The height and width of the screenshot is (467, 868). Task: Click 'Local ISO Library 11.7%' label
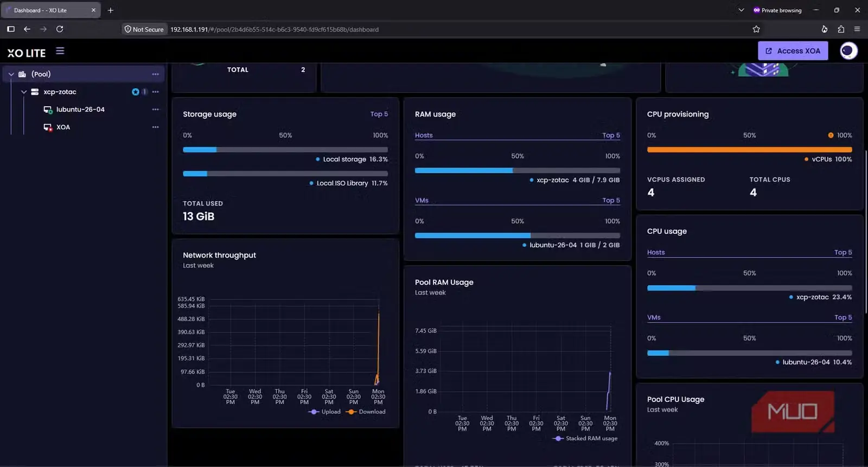coord(349,183)
